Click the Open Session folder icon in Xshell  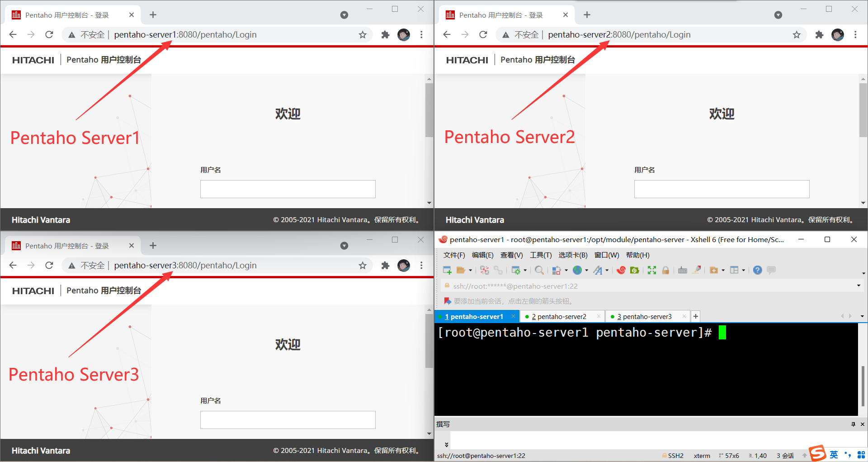coord(461,270)
